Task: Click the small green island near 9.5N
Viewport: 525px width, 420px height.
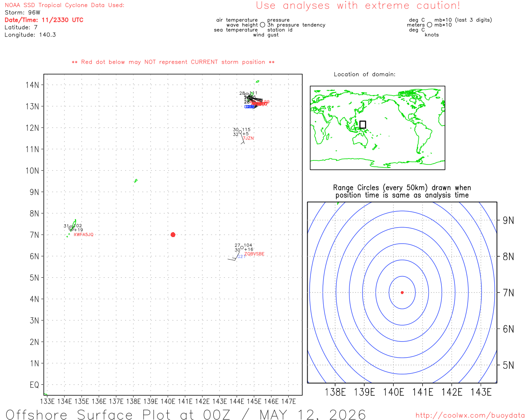Action: 136,180
